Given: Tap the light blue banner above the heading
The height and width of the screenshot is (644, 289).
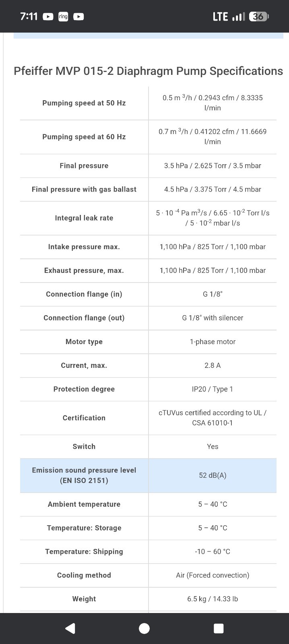Looking at the screenshot, I should pos(148,35).
